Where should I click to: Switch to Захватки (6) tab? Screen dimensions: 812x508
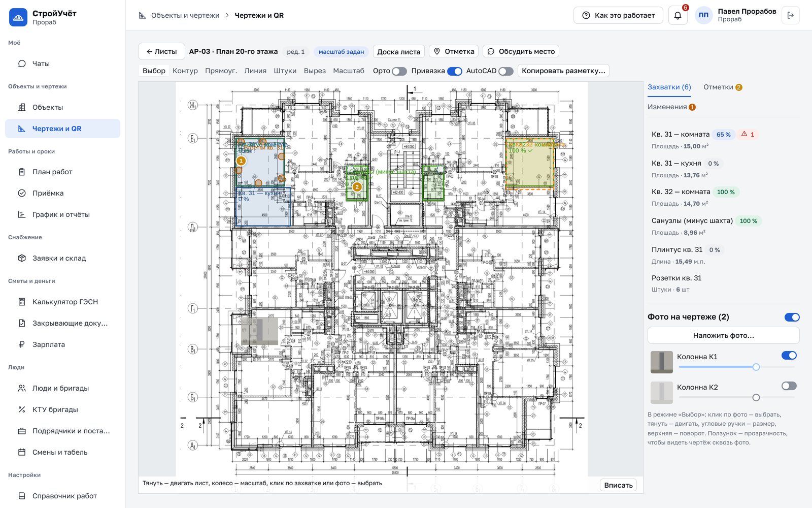[669, 87]
